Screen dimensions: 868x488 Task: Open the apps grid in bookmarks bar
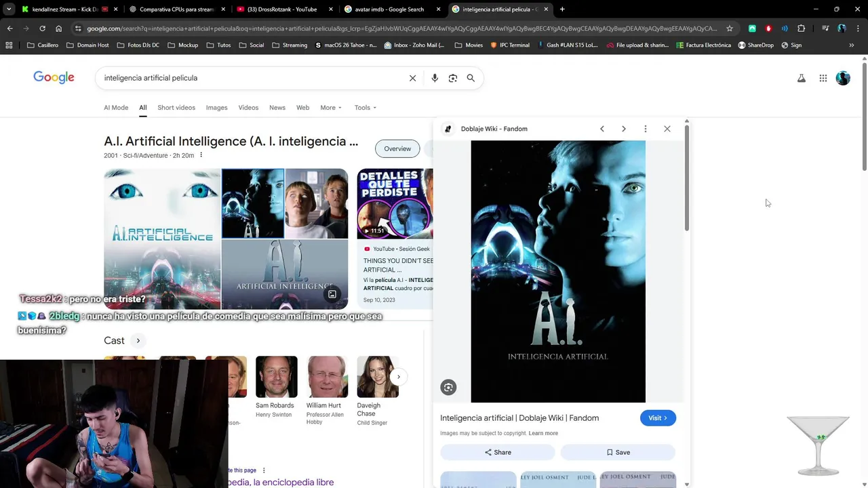pyautogui.click(x=9, y=45)
